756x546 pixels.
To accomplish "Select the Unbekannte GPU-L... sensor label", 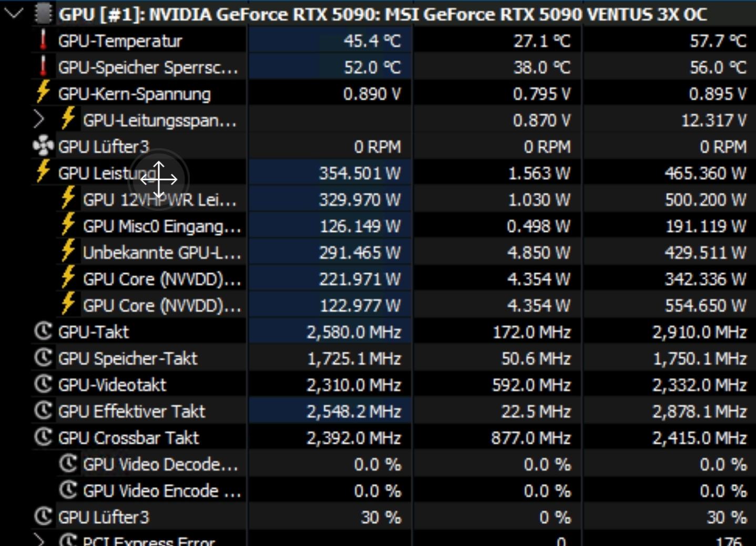I will click(x=162, y=253).
